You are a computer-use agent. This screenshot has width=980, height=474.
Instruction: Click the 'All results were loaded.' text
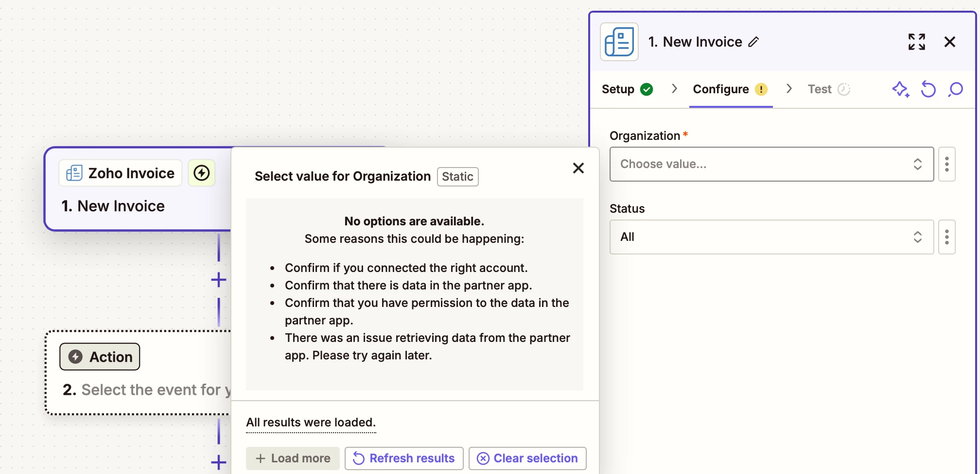point(311,423)
